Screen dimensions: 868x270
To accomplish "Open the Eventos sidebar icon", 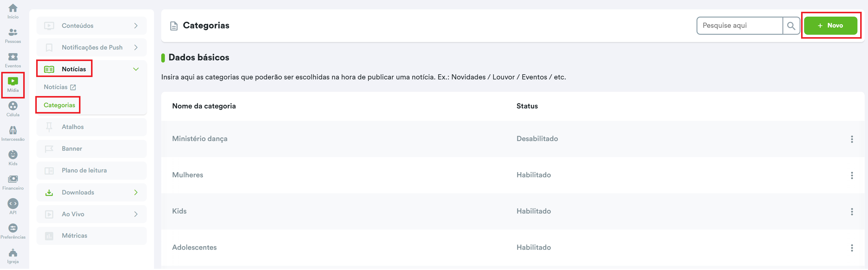I will tap(13, 60).
